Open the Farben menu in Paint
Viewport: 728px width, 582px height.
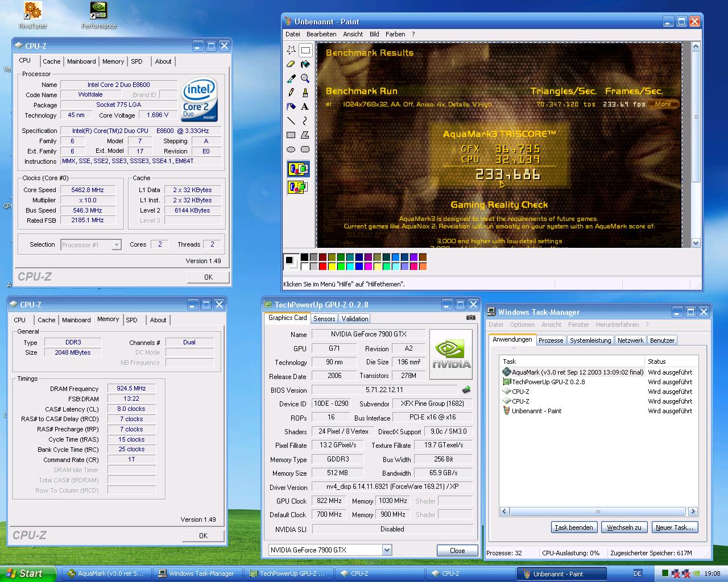[395, 34]
